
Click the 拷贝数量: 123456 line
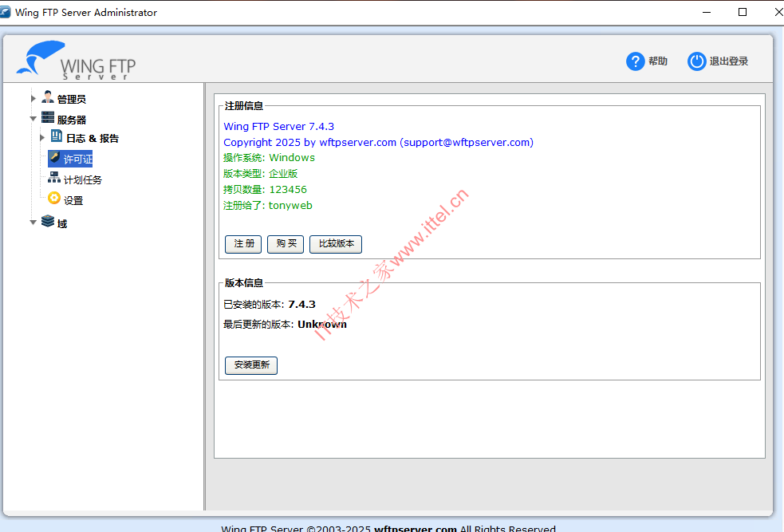point(265,190)
